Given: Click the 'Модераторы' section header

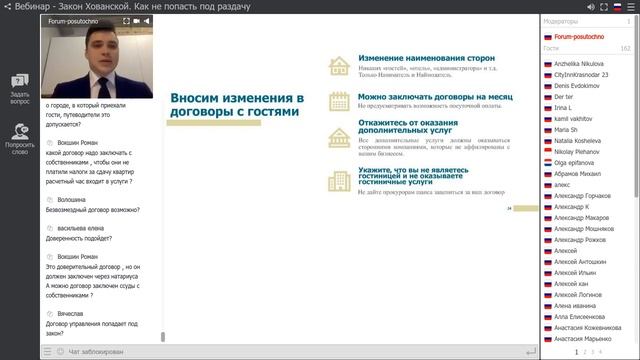Looking at the screenshot, I should [x=560, y=21].
